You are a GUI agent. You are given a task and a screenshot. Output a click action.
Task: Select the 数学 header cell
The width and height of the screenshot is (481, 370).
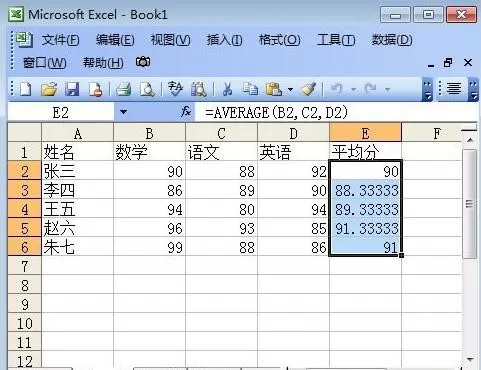tap(149, 152)
